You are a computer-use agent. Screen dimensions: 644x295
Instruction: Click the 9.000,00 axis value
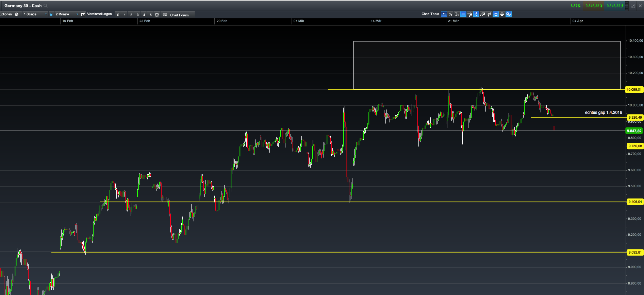pyautogui.click(x=635, y=267)
